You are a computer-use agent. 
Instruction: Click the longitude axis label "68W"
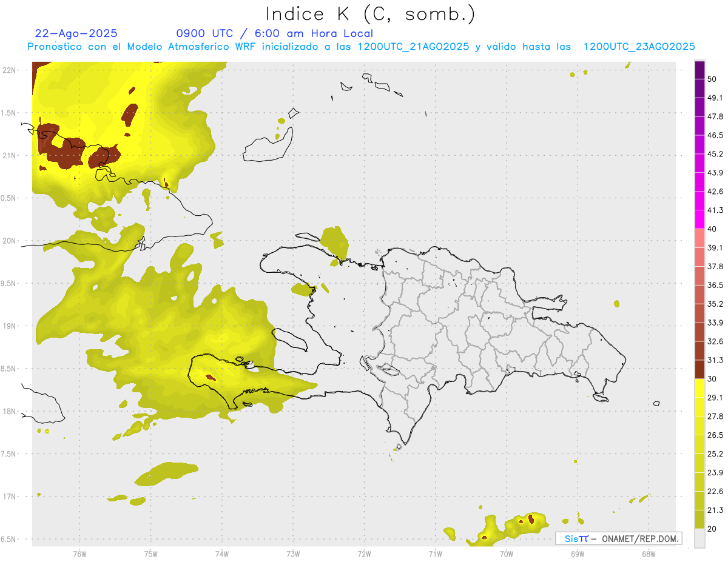click(x=648, y=554)
